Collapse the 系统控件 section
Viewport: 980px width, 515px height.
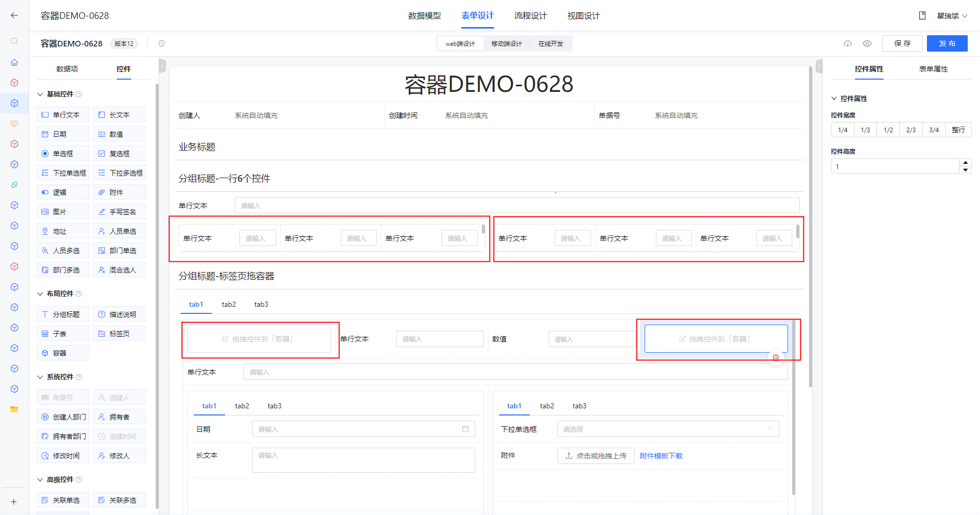click(40, 377)
